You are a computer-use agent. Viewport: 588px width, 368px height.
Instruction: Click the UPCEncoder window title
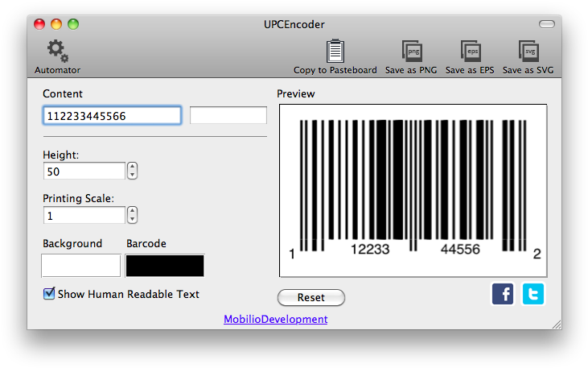pyautogui.click(x=294, y=24)
